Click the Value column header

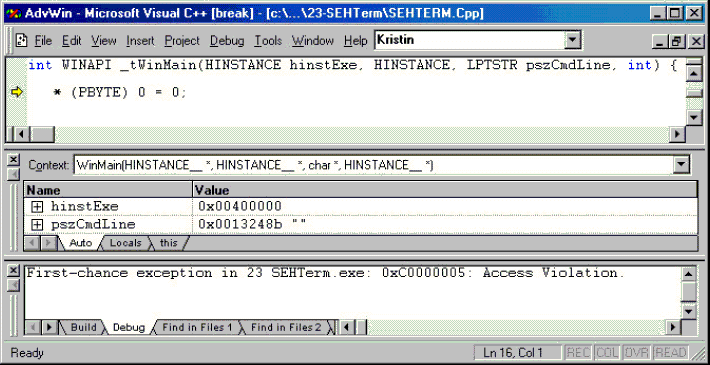tap(445, 190)
